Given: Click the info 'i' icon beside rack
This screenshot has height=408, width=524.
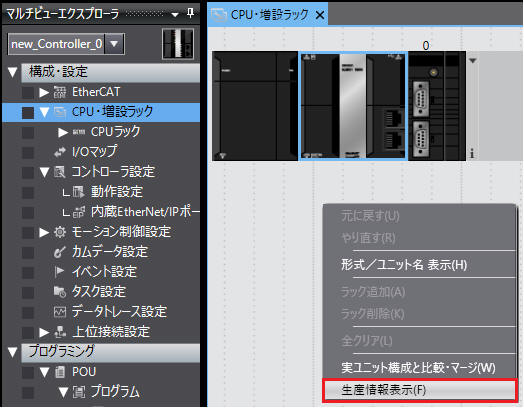Looking at the screenshot, I should 472,154.
